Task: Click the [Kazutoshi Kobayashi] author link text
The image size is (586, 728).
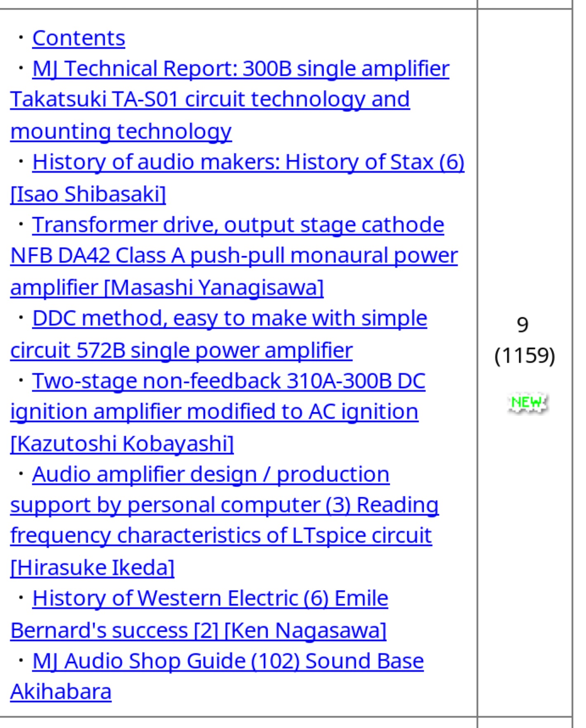Action: click(x=122, y=444)
